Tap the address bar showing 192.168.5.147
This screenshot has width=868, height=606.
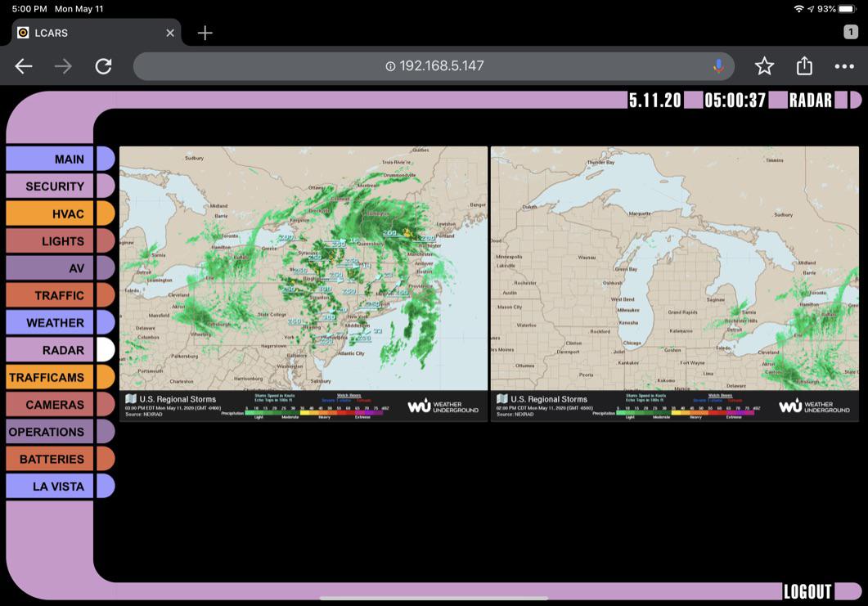click(x=434, y=66)
